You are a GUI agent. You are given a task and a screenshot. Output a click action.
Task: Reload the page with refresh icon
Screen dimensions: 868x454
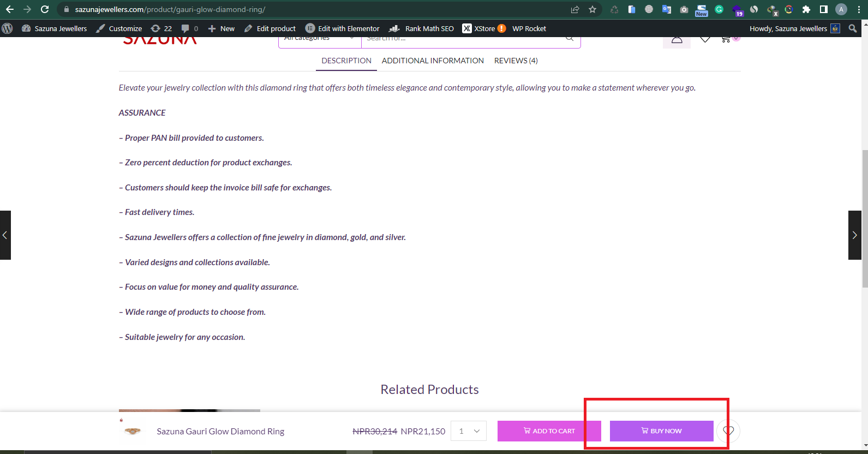pyautogui.click(x=45, y=9)
